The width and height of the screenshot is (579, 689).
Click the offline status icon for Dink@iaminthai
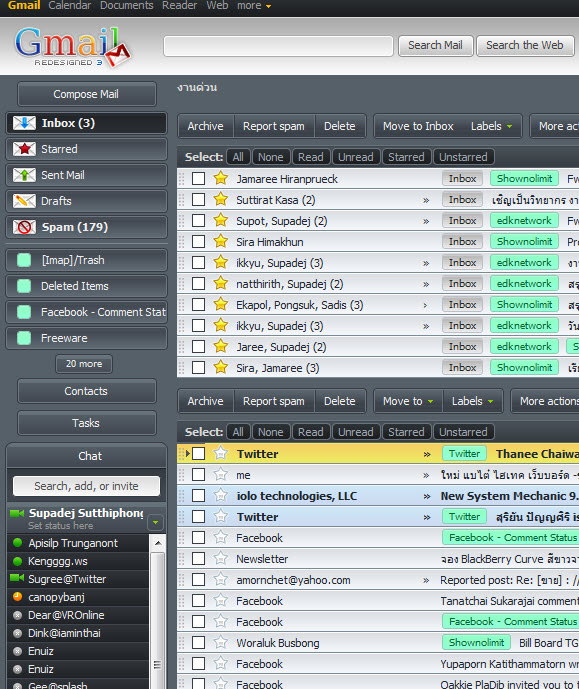click(18, 633)
